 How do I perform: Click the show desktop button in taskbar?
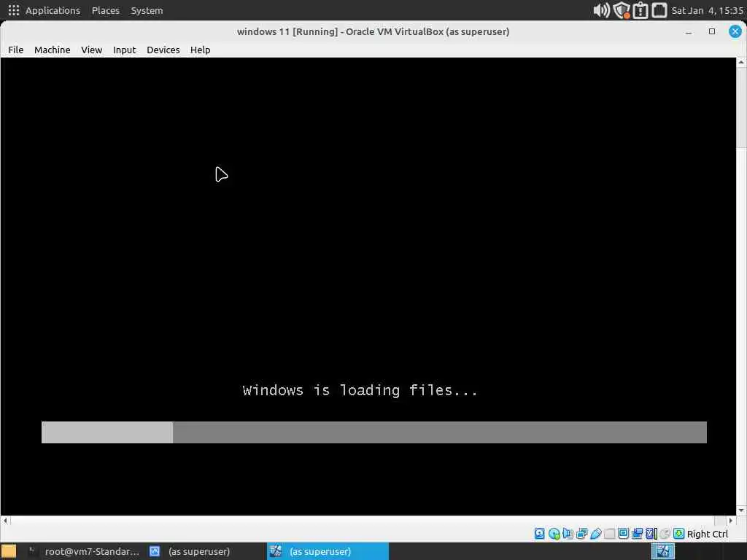(x=9, y=551)
